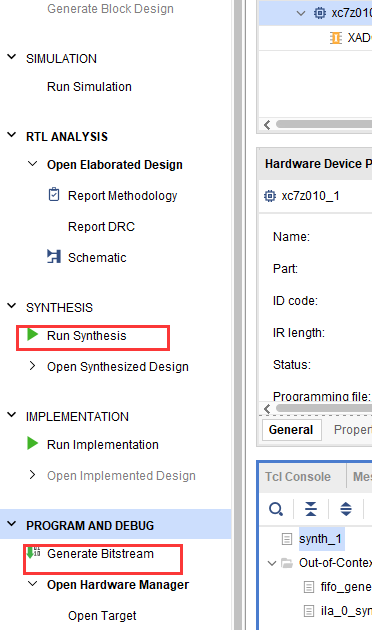Collapse the SIMULATION section
This screenshot has width=372, height=630.
click(12, 57)
